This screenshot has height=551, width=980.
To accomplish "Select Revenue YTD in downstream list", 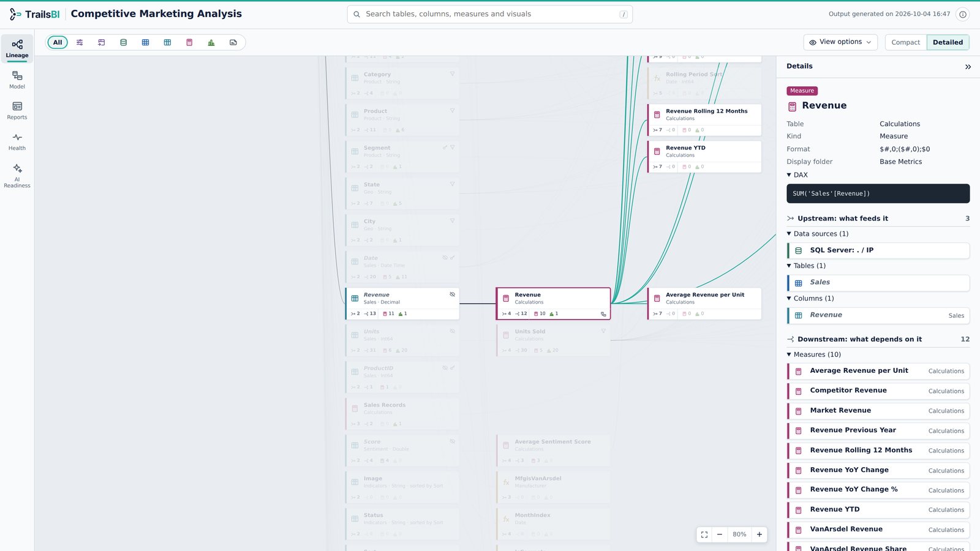I will click(x=878, y=509).
